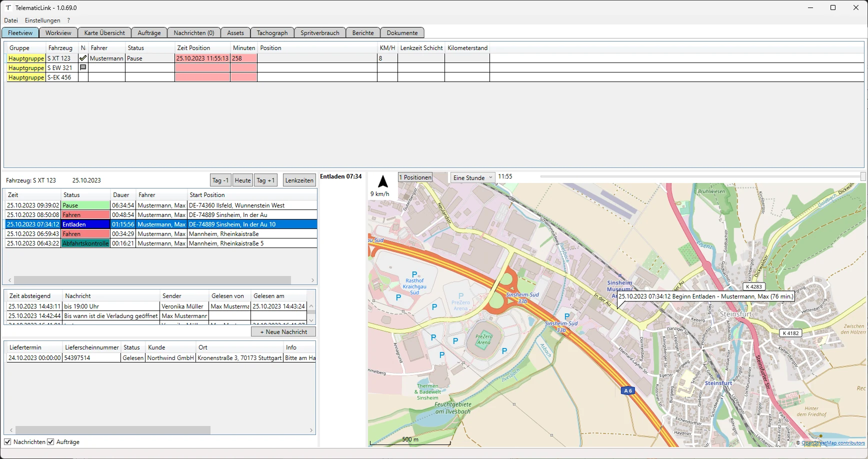This screenshot has height=459, width=868.
Task: Click the north arrow compass icon on map
Action: click(x=383, y=181)
